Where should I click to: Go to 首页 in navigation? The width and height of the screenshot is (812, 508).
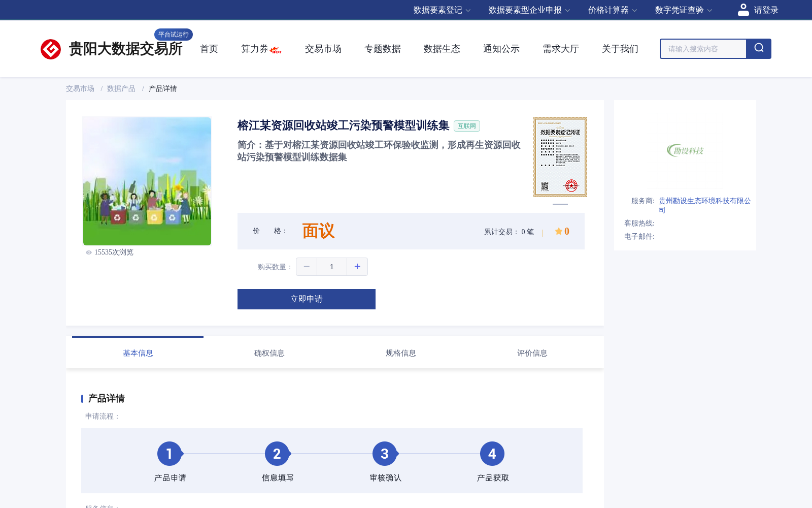(x=209, y=49)
